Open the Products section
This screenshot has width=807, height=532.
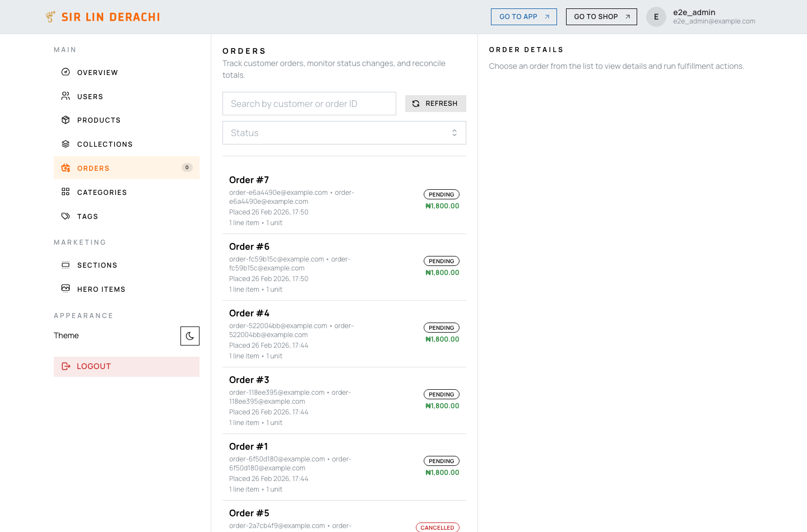(127, 120)
